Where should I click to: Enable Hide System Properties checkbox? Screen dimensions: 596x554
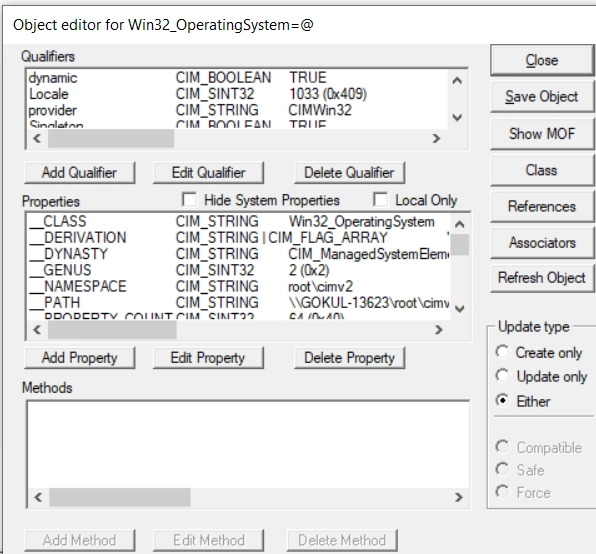coord(189,200)
